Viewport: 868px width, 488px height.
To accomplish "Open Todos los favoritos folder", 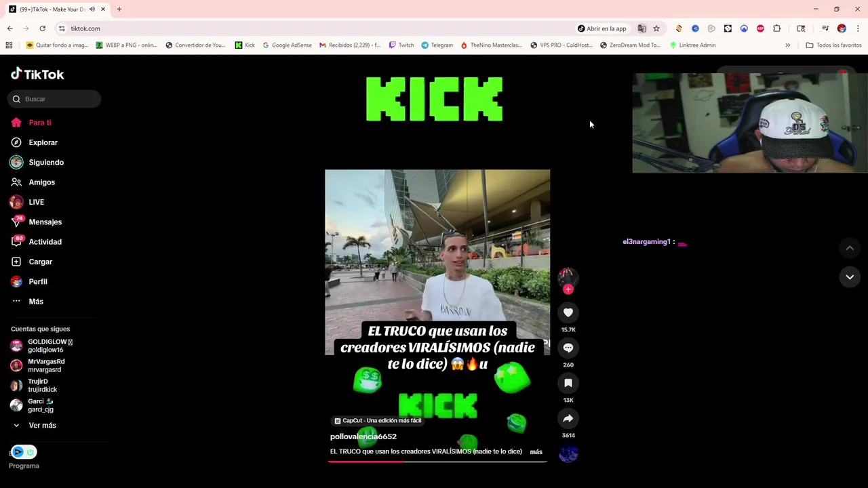I will pos(833,45).
